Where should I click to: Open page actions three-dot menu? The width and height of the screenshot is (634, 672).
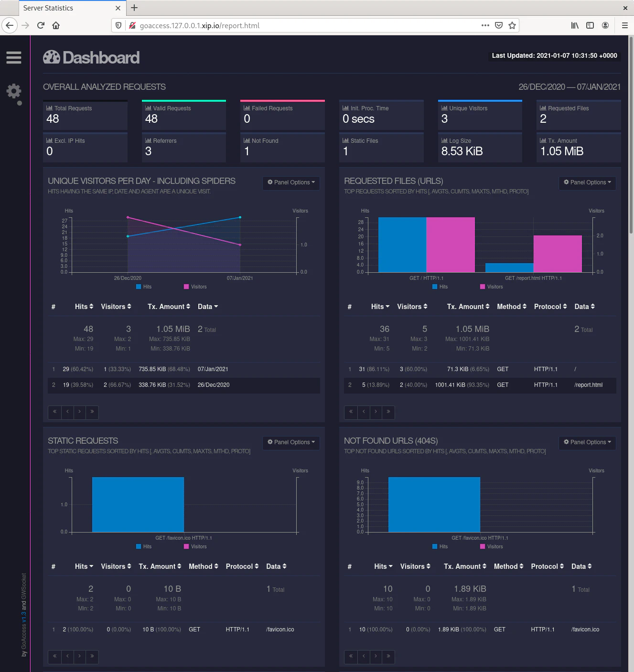(485, 25)
